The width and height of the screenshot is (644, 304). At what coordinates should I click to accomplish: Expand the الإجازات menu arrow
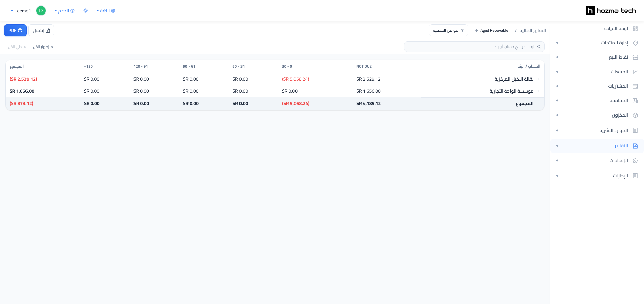[557, 176]
